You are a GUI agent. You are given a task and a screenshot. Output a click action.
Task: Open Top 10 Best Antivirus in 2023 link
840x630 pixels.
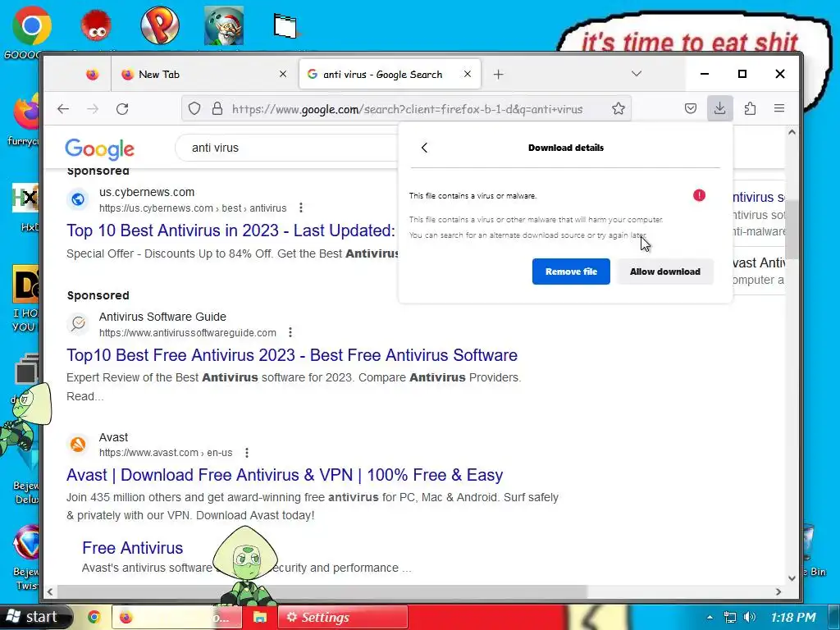231,231
